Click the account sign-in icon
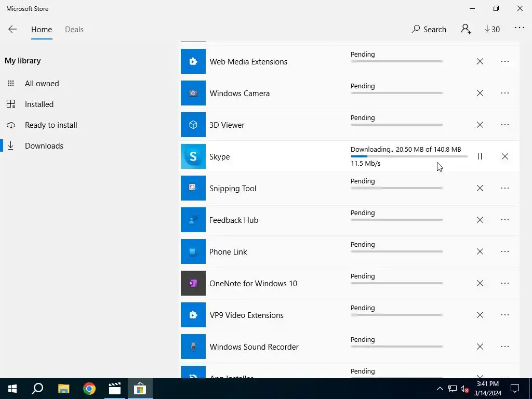532x399 pixels. coord(466,29)
